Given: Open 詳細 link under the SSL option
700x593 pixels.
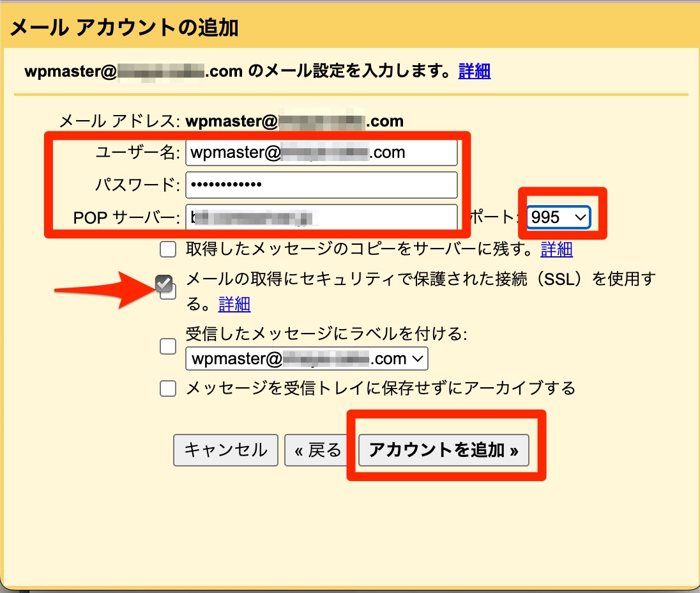Looking at the screenshot, I should [x=234, y=305].
